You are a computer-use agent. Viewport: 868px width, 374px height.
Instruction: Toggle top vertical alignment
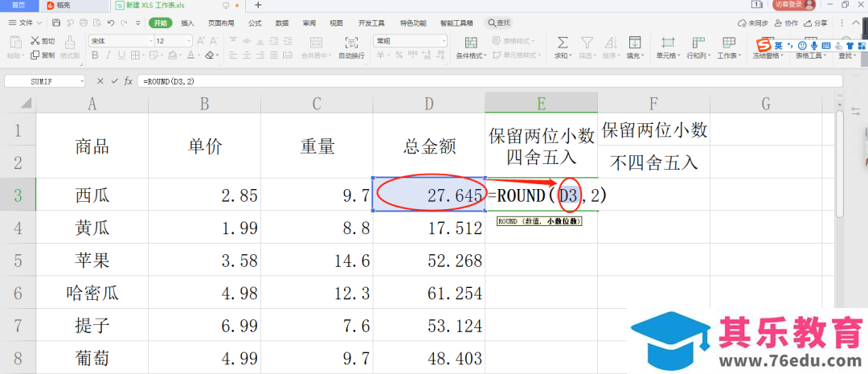pos(233,40)
